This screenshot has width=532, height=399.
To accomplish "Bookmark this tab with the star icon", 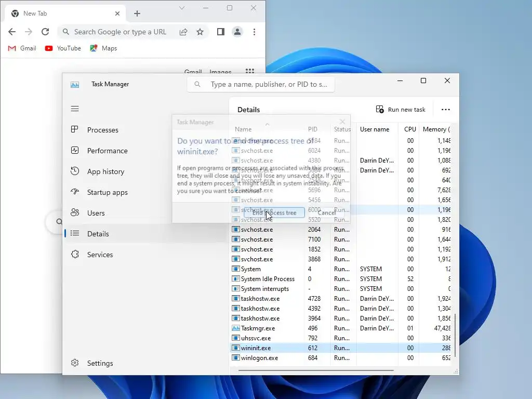I will pyautogui.click(x=200, y=32).
